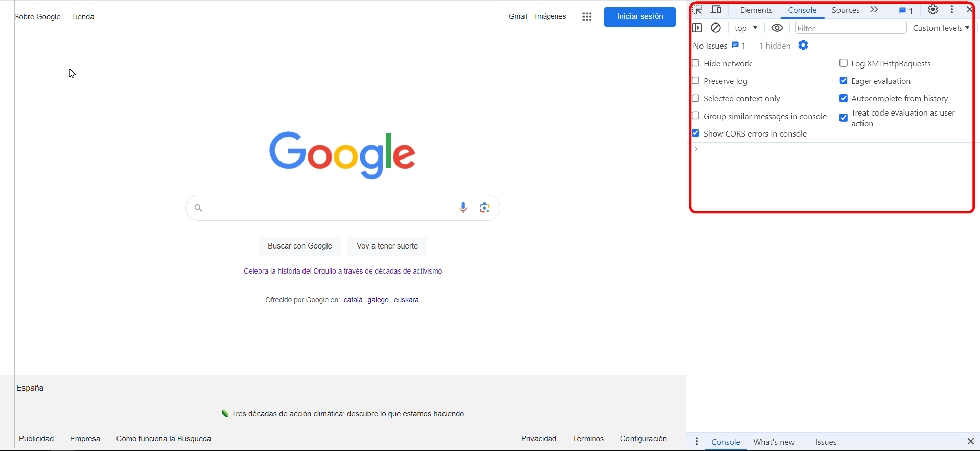
Task: Uncheck Eager evaluation checkbox
Action: click(x=844, y=81)
